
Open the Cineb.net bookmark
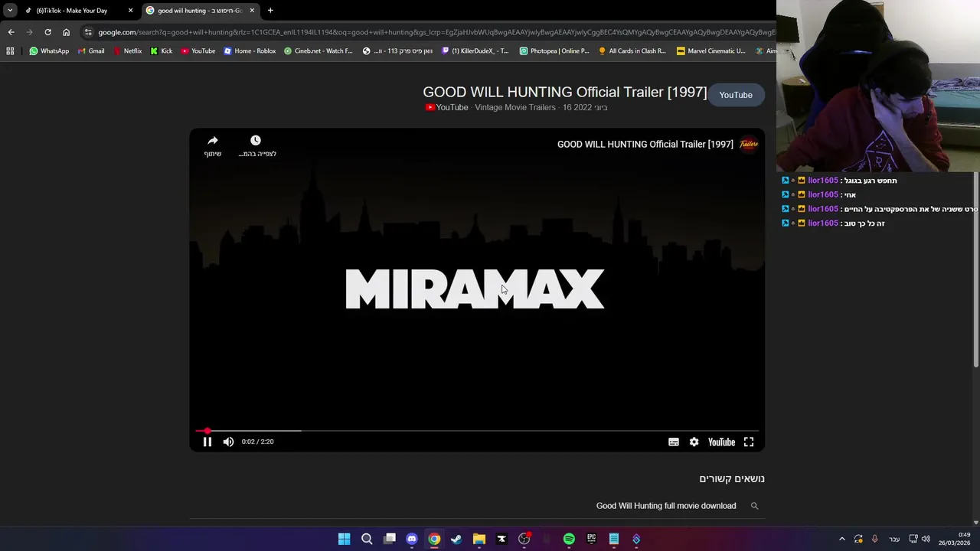[318, 51]
